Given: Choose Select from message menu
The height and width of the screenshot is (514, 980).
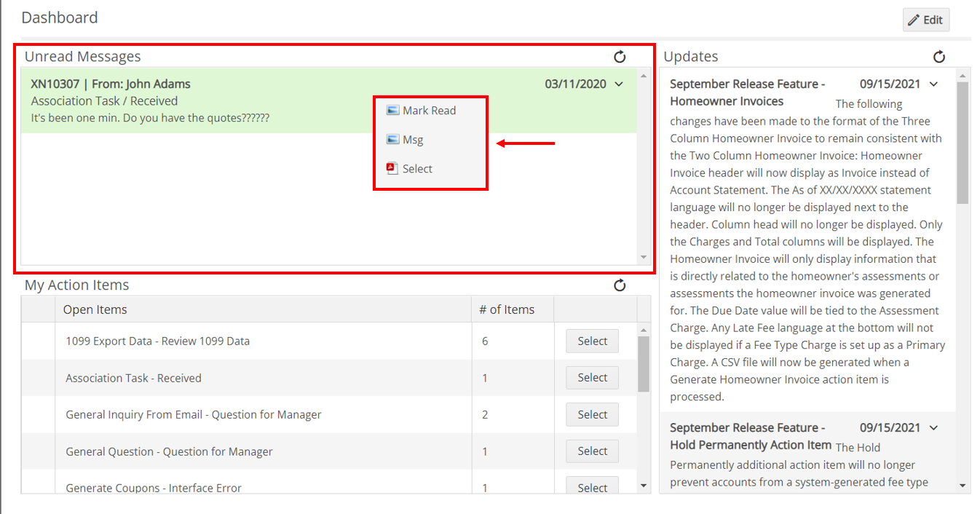Looking at the screenshot, I should (417, 169).
